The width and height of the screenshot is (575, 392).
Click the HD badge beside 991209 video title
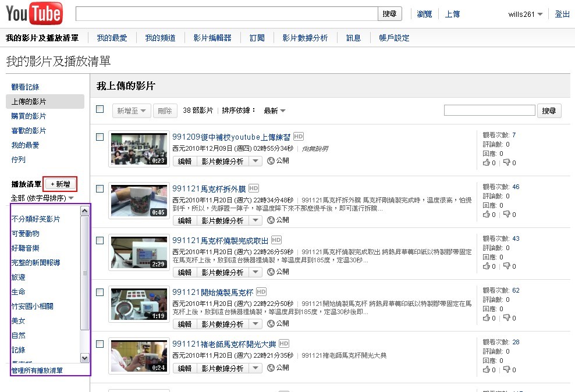tap(299, 137)
